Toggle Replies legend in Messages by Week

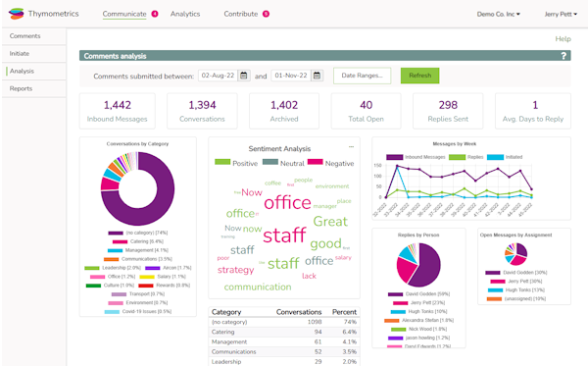point(466,157)
